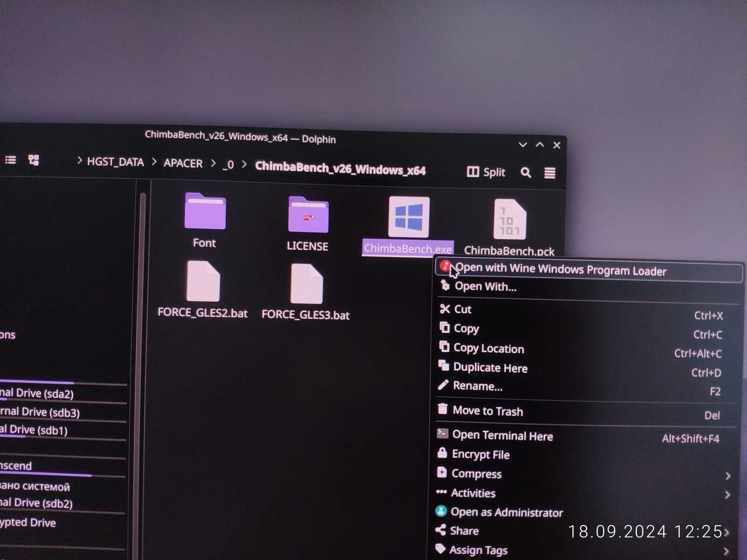Click the pencil Rename icon
Viewport: 747px width, 560px height.
[x=443, y=385]
